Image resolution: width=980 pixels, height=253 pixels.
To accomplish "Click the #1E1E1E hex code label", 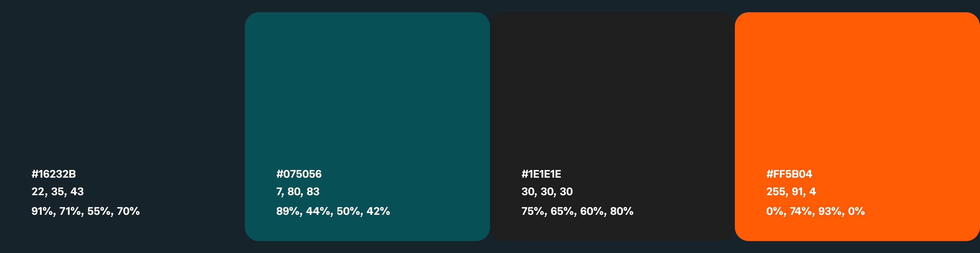I will point(541,174).
